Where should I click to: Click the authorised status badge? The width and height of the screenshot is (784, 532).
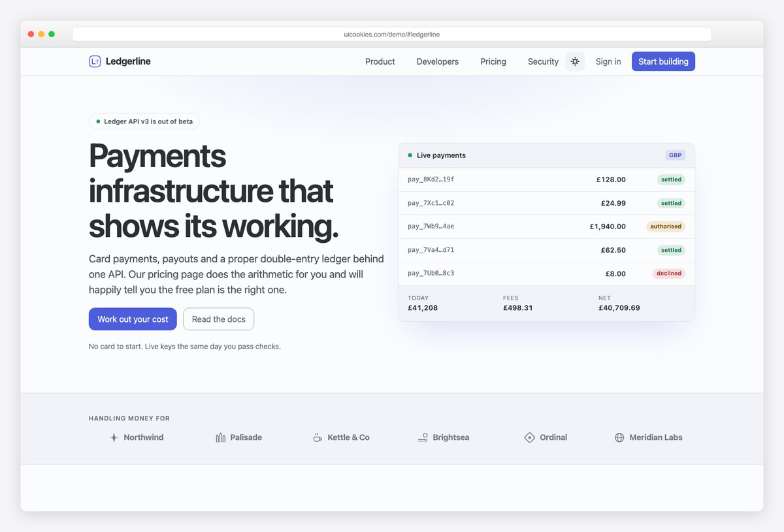pos(666,227)
